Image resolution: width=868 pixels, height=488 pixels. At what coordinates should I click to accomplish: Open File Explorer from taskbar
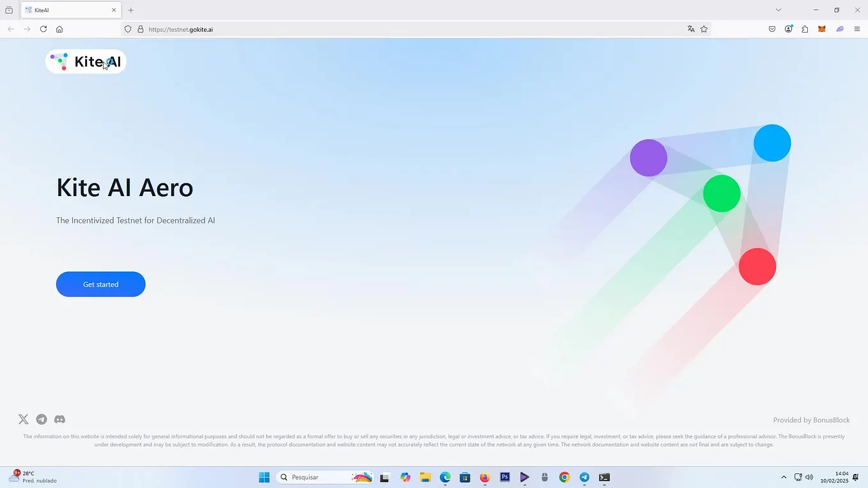[x=425, y=477]
